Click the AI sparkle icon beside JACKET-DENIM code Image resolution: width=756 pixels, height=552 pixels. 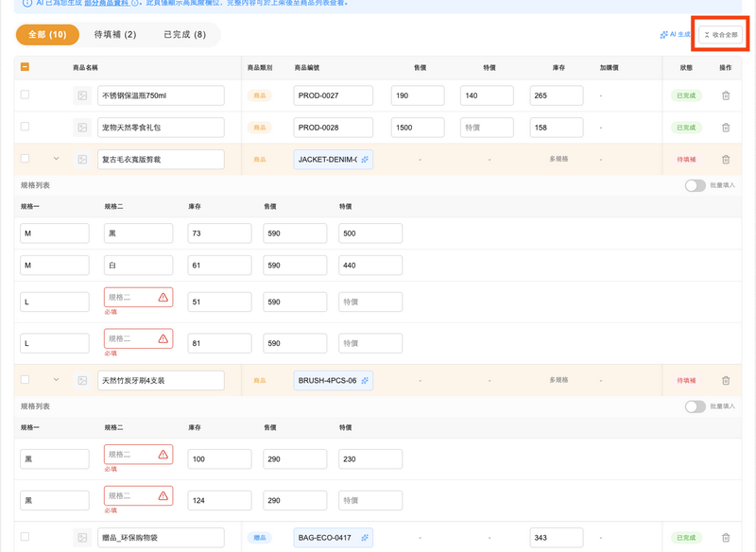coord(367,159)
